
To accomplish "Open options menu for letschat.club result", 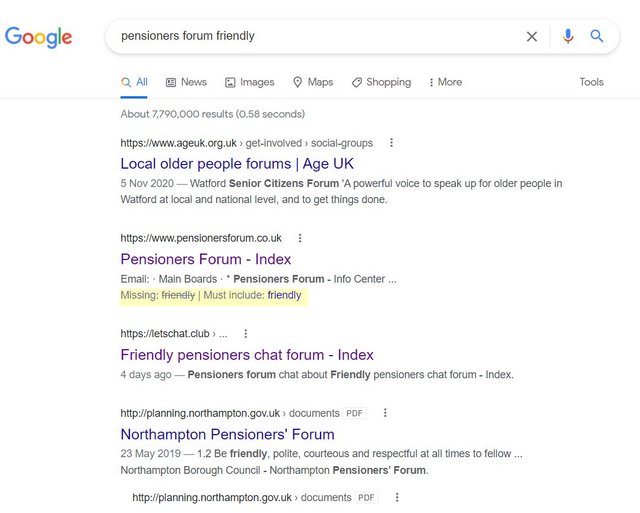I will click(246, 334).
